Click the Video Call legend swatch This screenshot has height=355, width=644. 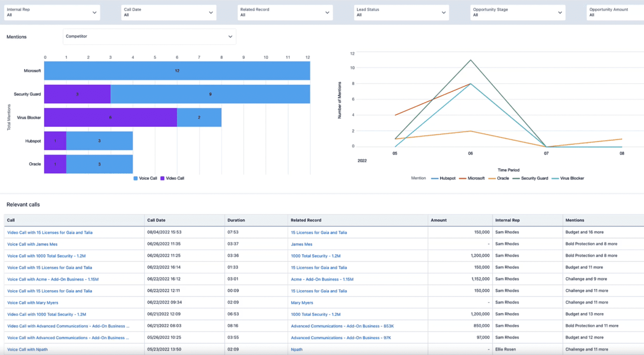(x=163, y=178)
